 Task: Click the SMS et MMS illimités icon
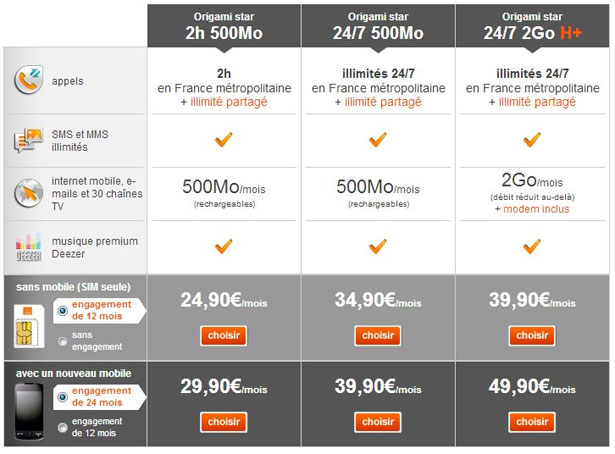[x=28, y=141]
